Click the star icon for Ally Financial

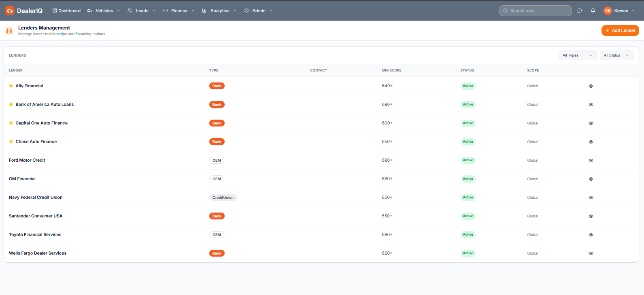pyautogui.click(x=11, y=86)
